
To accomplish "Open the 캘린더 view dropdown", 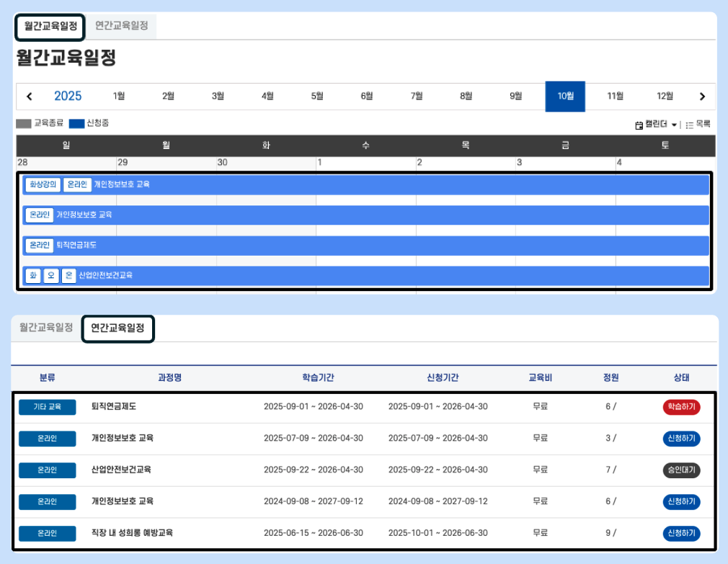I will click(656, 125).
